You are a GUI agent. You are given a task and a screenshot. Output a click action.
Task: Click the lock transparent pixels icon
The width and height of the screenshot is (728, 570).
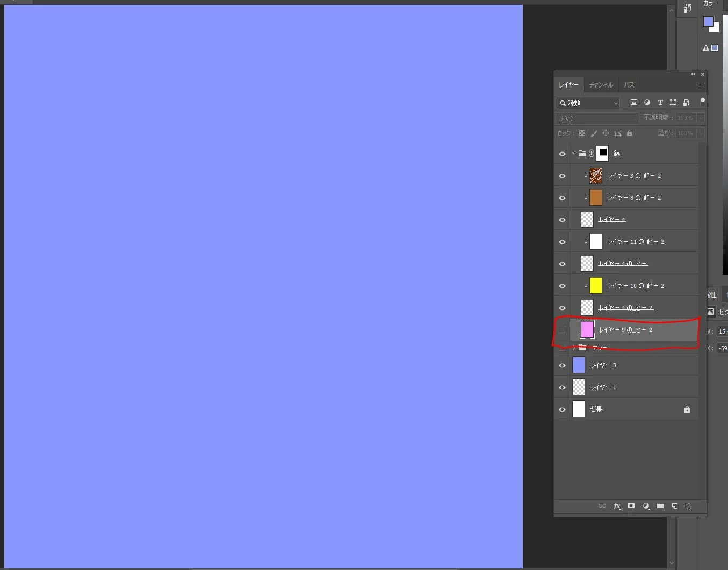pos(582,133)
